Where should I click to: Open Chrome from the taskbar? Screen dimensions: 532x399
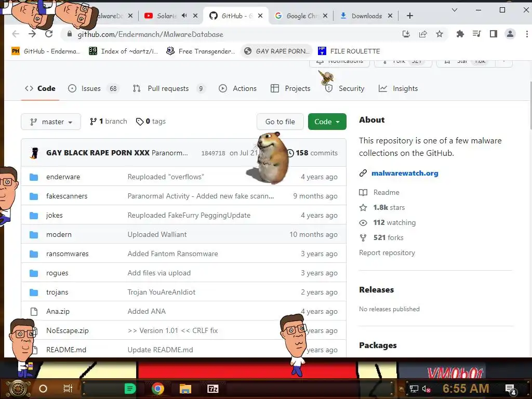point(158,389)
